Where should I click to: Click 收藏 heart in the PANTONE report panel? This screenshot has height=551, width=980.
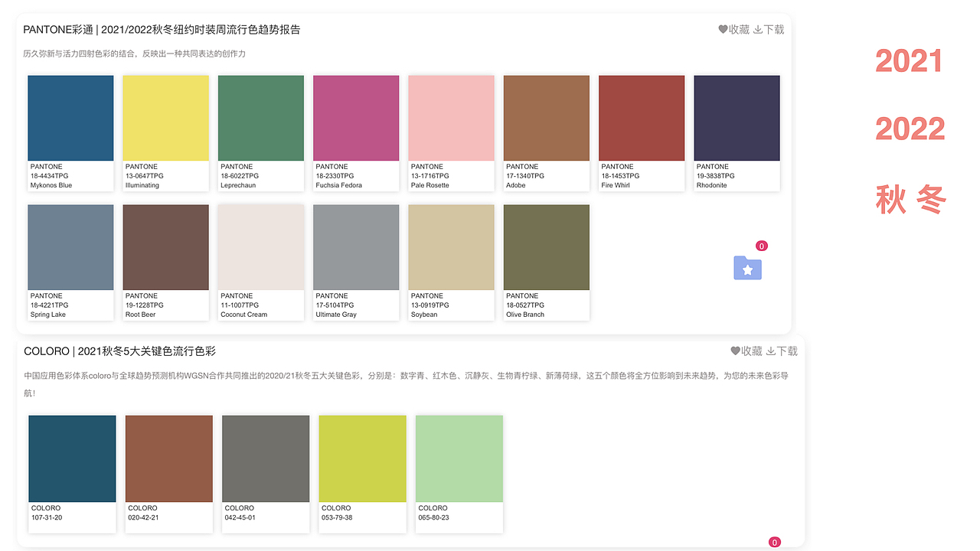(x=733, y=30)
